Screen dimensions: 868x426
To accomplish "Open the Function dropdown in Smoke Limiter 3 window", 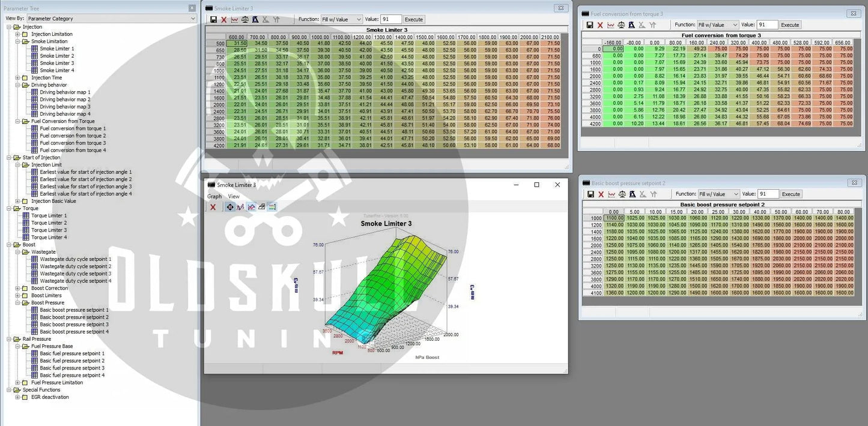I will click(x=341, y=19).
